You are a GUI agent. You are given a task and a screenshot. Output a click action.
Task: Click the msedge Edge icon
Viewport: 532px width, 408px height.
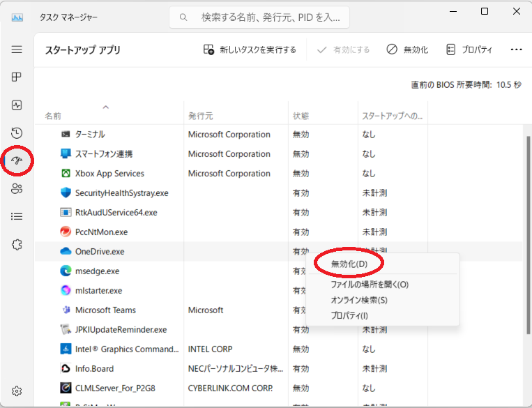click(x=66, y=271)
